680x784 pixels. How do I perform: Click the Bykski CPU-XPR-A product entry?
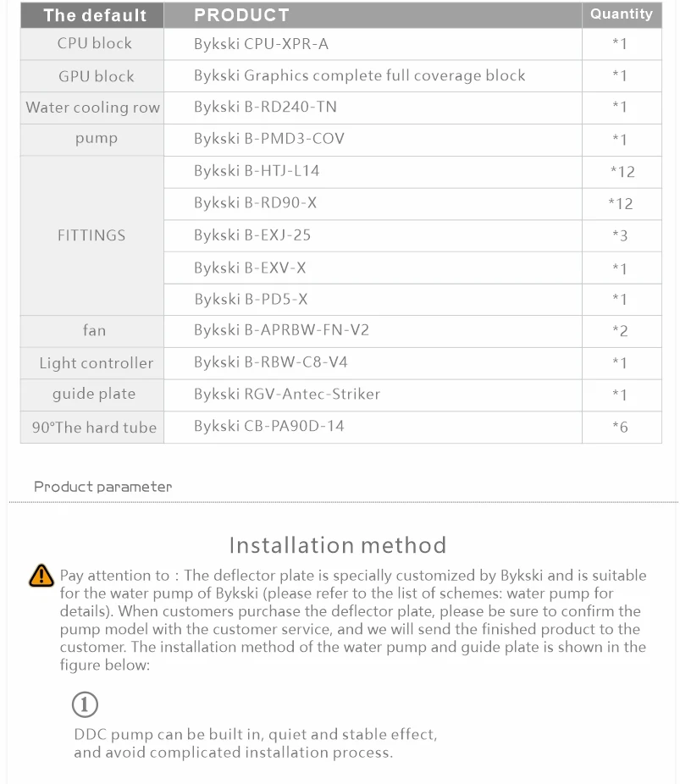261,43
